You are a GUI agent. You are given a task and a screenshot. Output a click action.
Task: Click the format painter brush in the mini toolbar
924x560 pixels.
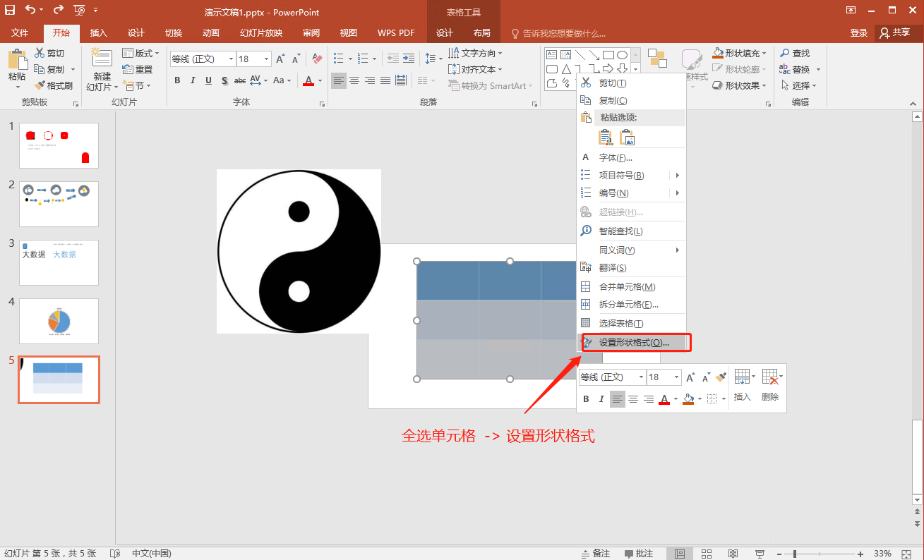pos(721,377)
